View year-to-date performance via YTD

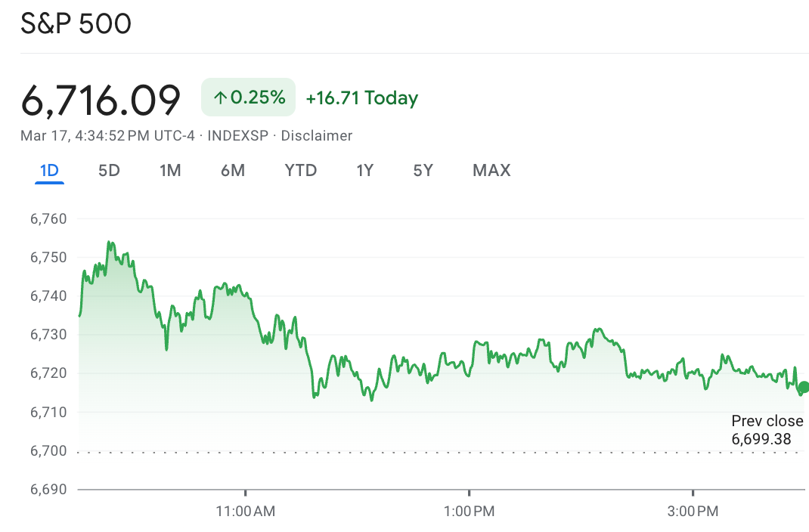pyautogui.click(x=300, y=170)
